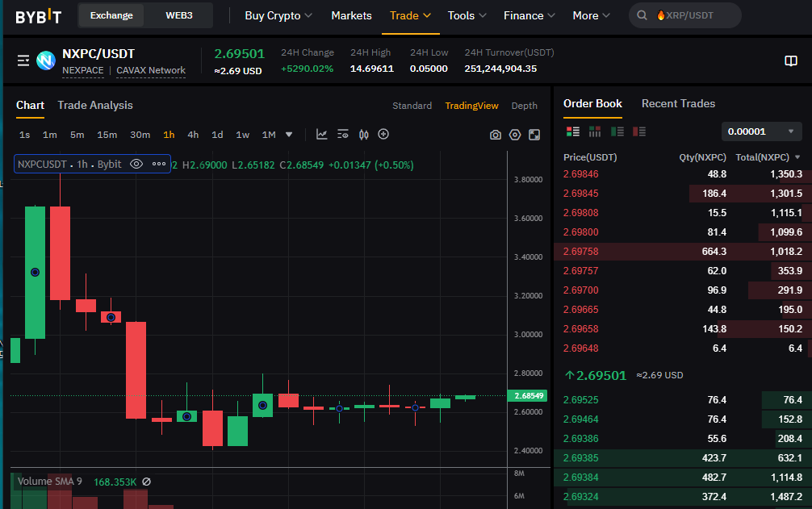Select the 1w timeframe
Screen dimensions: 812x509
(243, 135)
